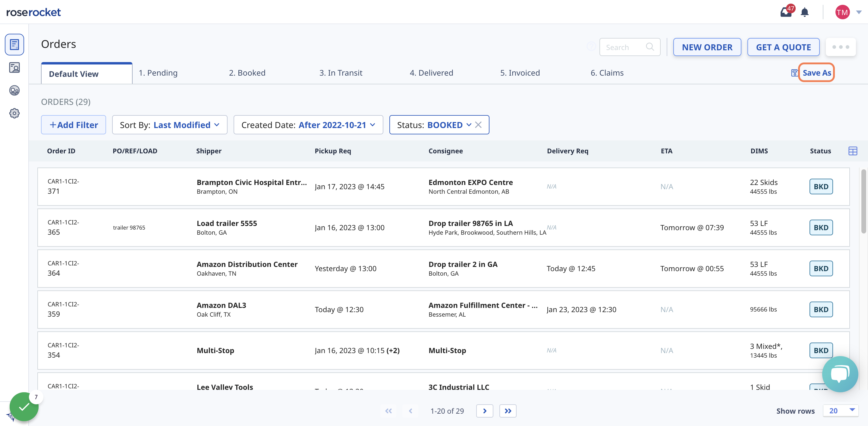Viewport: 868px width, 426px height.
Task: Click the roserocket logo
Action: [33, 12]
